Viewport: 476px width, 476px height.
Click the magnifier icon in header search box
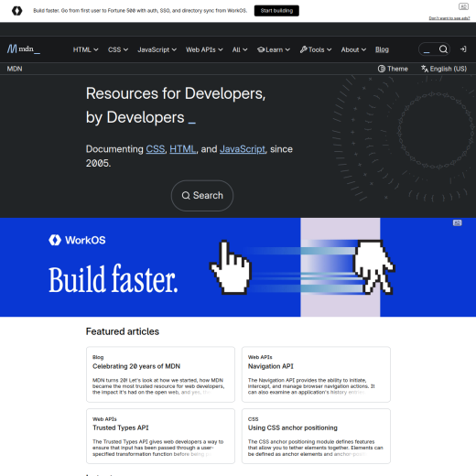[x=443, y=49]
